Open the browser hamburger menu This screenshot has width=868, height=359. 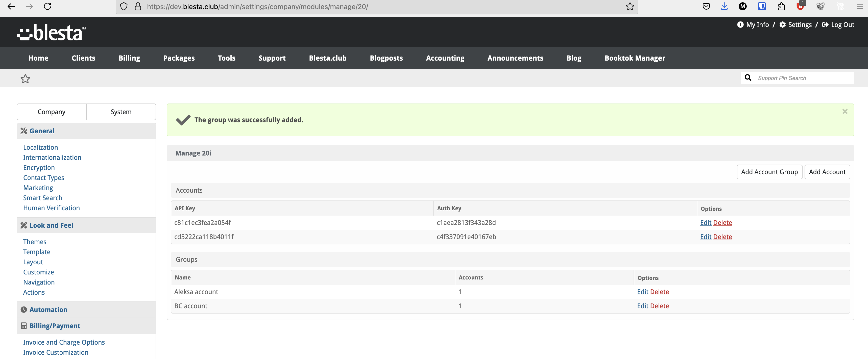click(x=860, y=6)
